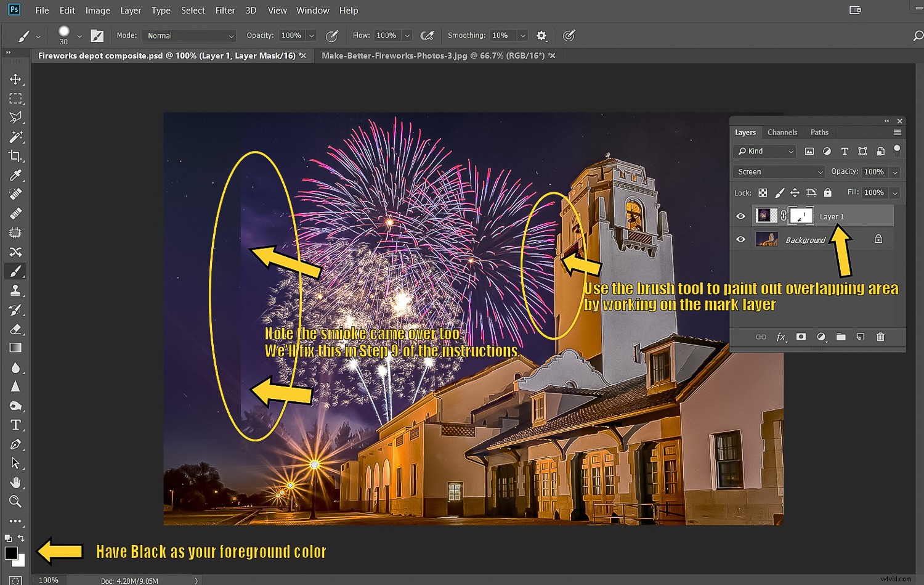Viewport: 924px width, 585px height.
Task: Activate the Gradient tool
Action: tap(15, 348)
